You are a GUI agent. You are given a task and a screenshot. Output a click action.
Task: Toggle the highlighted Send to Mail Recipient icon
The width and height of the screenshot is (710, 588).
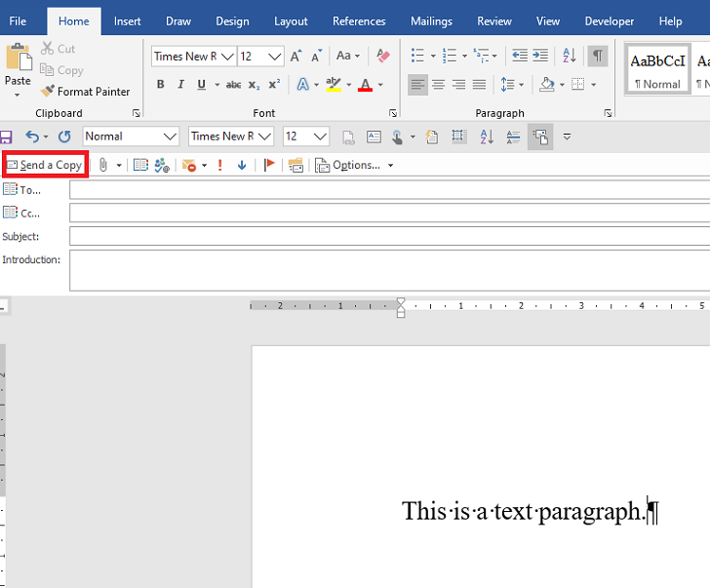540,137
